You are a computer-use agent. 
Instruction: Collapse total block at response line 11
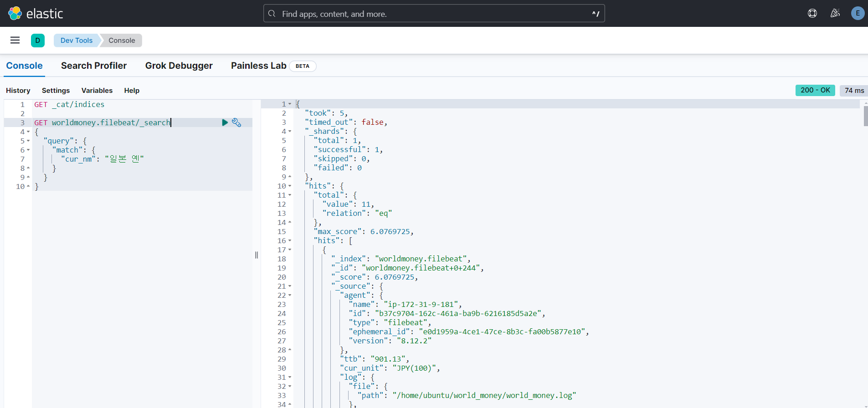point(290,195)
